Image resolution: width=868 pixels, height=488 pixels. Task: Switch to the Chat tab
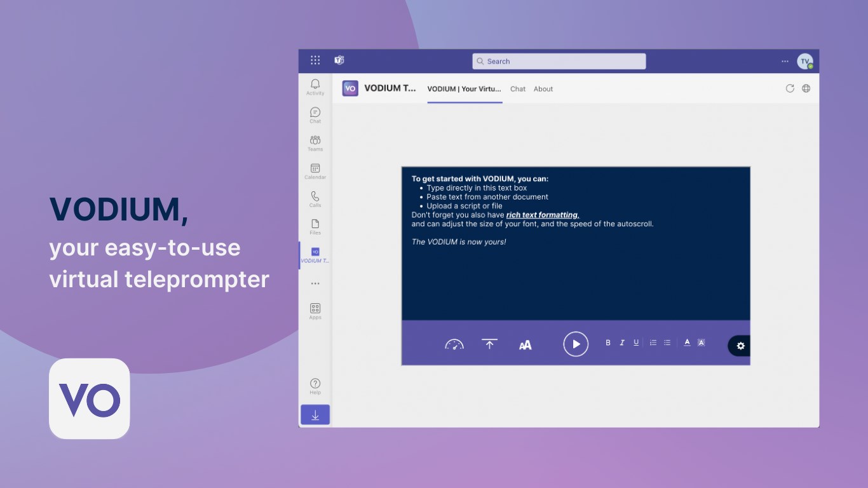(518, 89)
